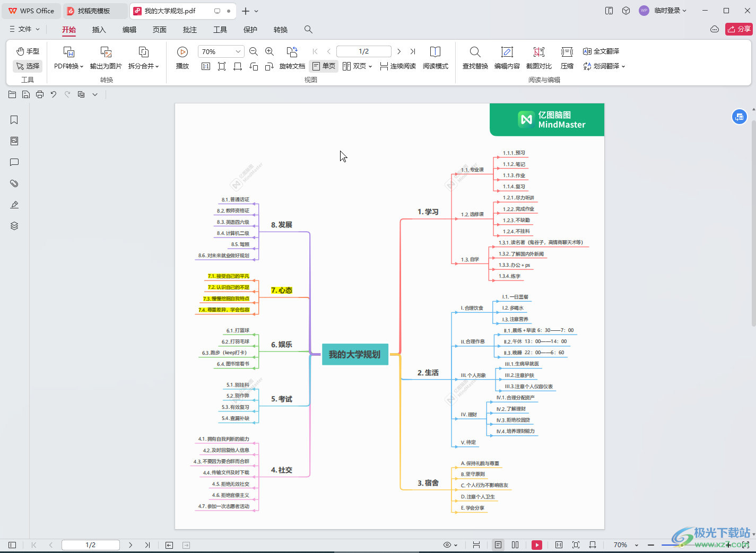Go to first page in ribbon
Screen dimensions: 756x553
click(x=315, y=51)
